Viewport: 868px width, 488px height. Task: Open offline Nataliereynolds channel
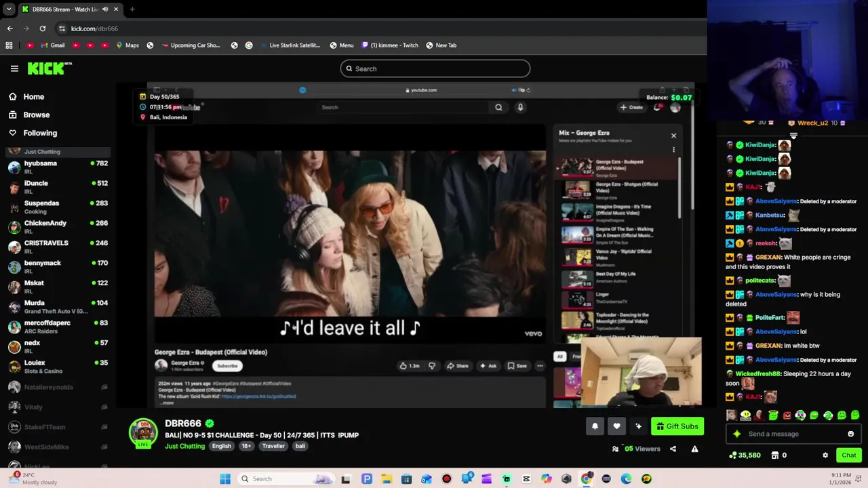point(58,387)
